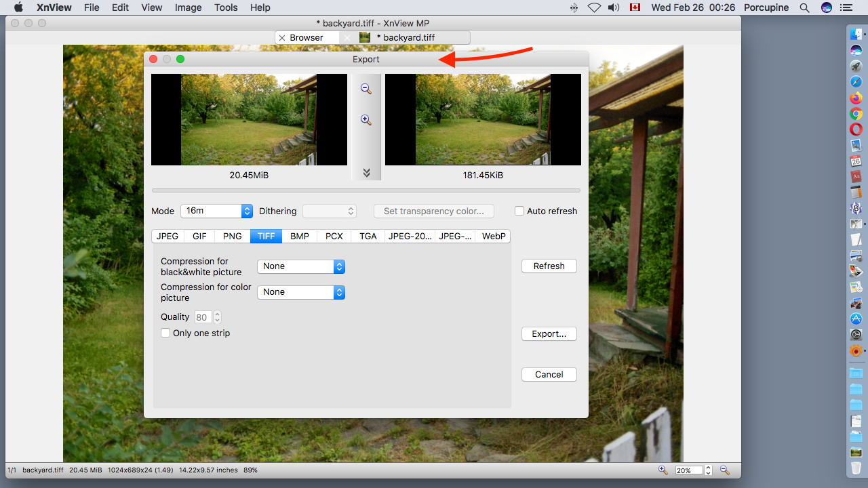This screenshot has width=868, height=488.
Task: Click the Refresh button
Action: pyautogui.click(x=549, y=266)
